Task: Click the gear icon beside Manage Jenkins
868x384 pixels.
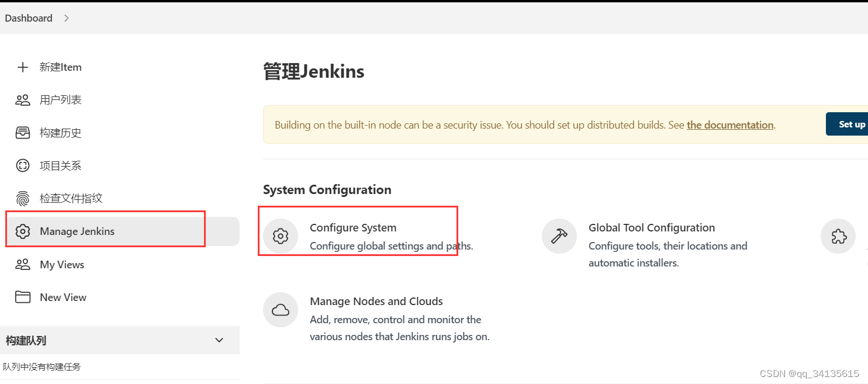Action: pos(23,231)
